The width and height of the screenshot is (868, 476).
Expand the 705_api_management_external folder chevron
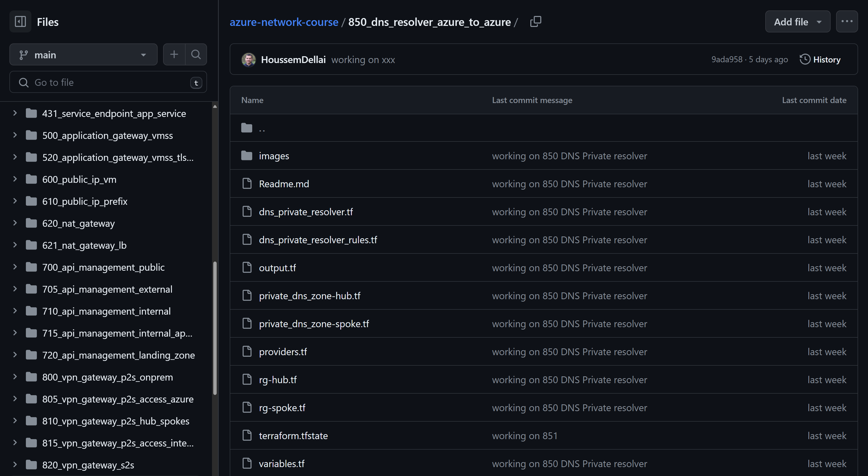tap(15, 289)
